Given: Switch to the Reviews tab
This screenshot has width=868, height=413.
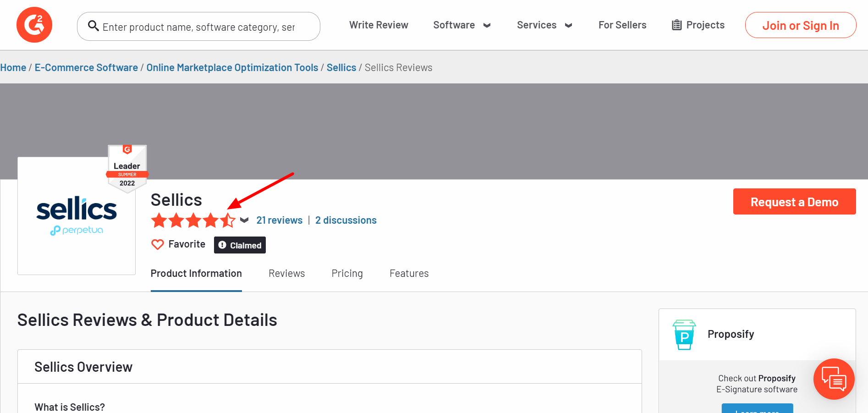Looking at the screenshot, I should [x=286, y=274].
